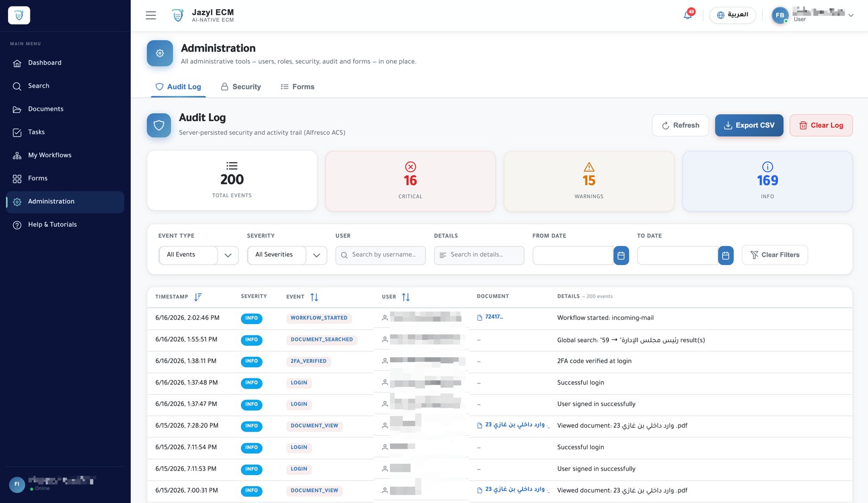Click document icon for 72417 row
This screenshot has height=503, width=868.
pyautogui.click(x=480, y=318)
